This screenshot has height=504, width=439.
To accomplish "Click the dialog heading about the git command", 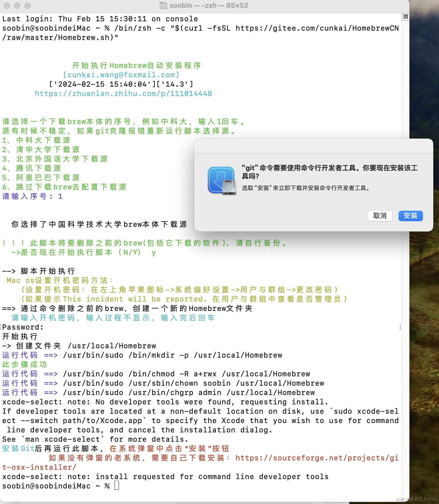I will (330, 172).
